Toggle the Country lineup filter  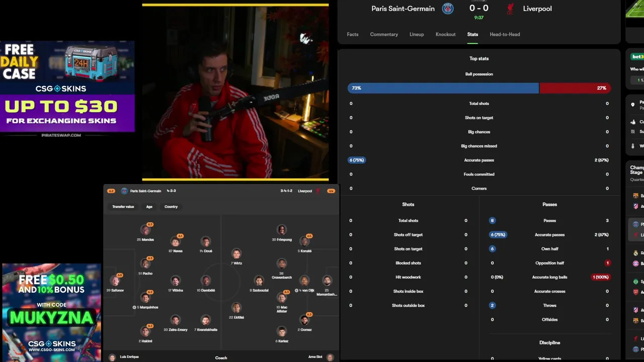[x=171, y=207]
